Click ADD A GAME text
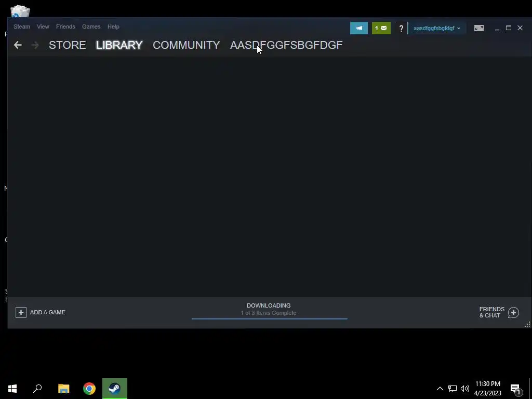 [47, 312]
